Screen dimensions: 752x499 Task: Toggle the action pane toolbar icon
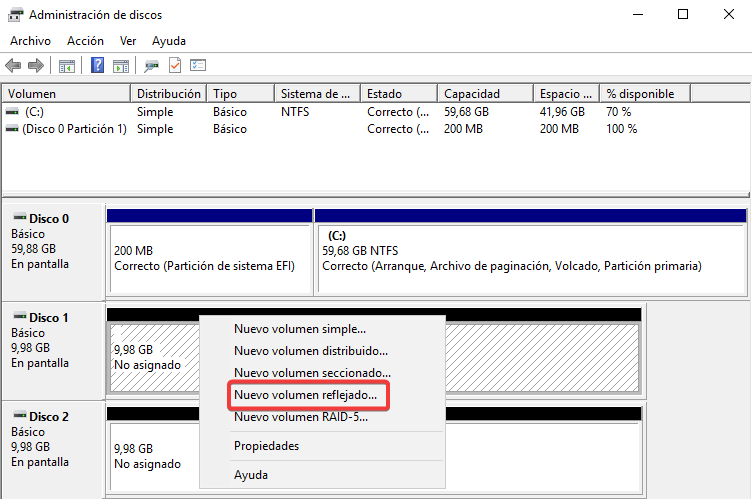120,66
